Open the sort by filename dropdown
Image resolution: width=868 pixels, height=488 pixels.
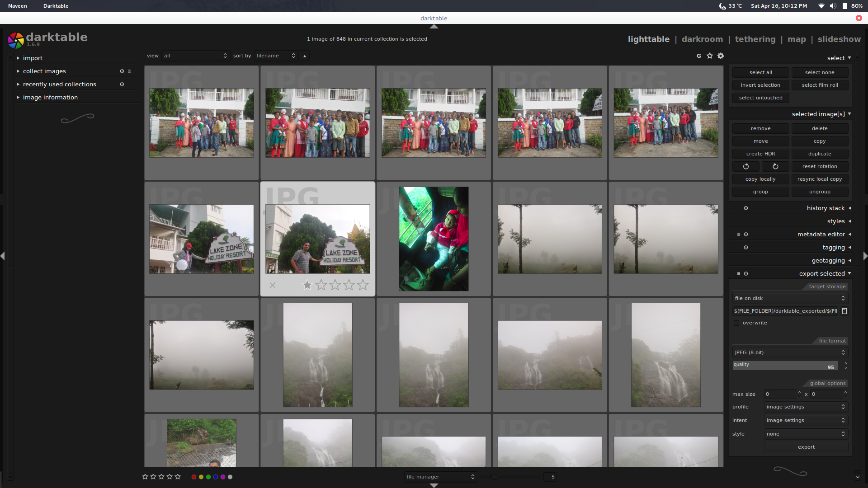tap(276, 56)
